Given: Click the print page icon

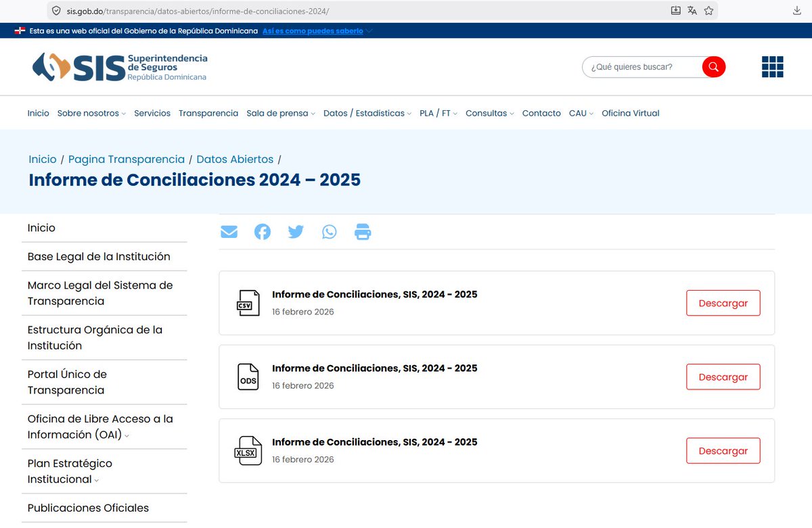Looking at the screenshot, I should click(x=363, y=232).
